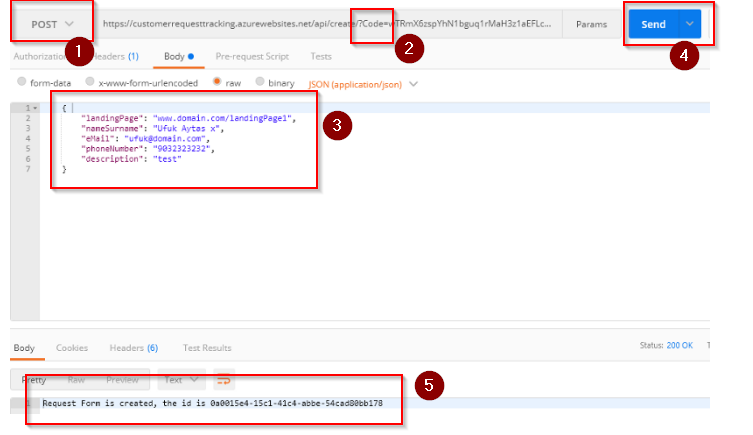The height and width of the screenshot is (435, 753).
Task: Open the Headers (1) request tab
Action: coord(115,57)
